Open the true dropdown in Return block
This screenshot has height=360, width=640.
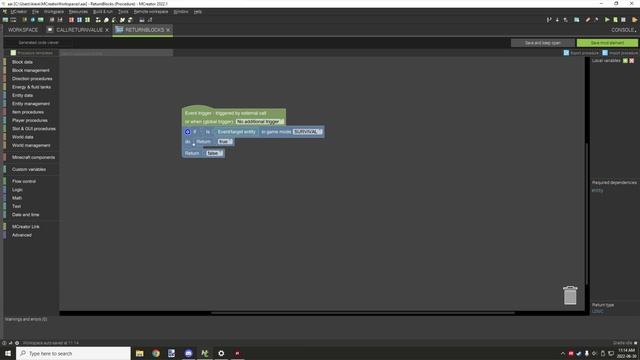(x=225, y=142)
